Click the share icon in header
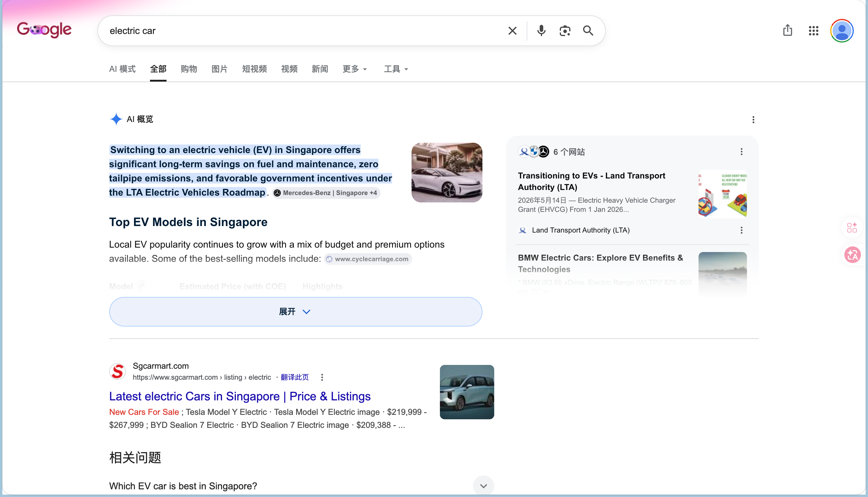Viewport: 868px width, 497px height. (x=787, y=30)
